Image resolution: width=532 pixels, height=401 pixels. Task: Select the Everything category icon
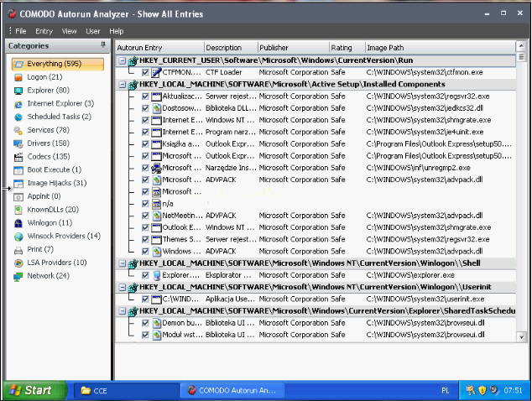pyautogui.click(x=18, y=64)
